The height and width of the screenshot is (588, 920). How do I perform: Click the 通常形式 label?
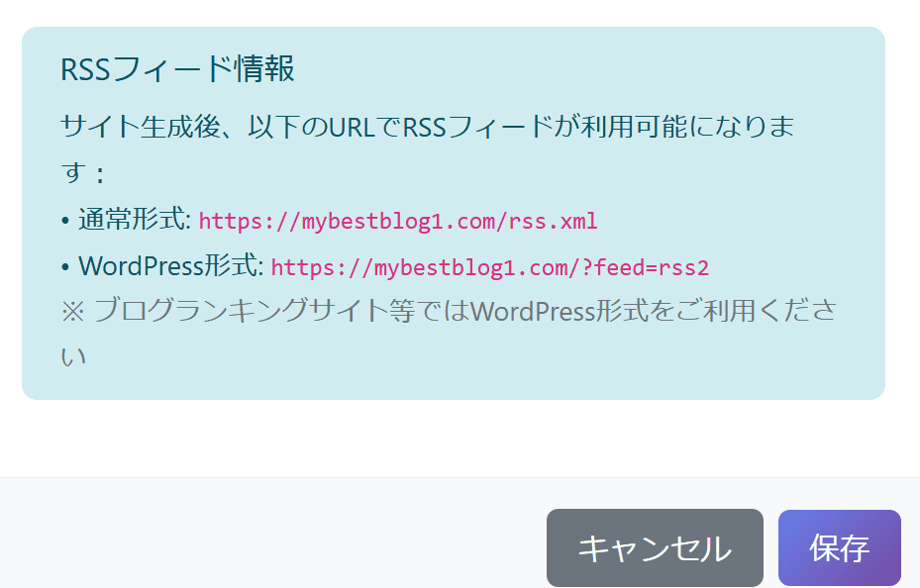pyautogui.click(x=135, y=220)
